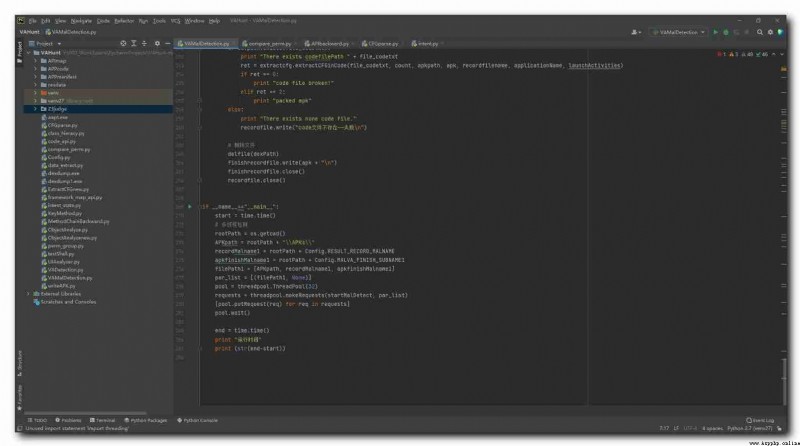The image size is (800, 446).
Task: Expand the ZSjudge folder
Action: (x=36, y=109)
